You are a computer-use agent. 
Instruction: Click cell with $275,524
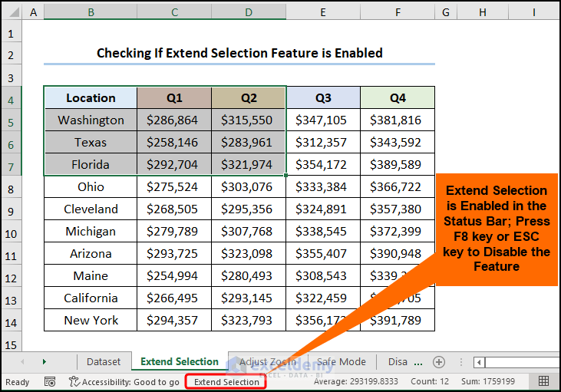tap(174, 186)
